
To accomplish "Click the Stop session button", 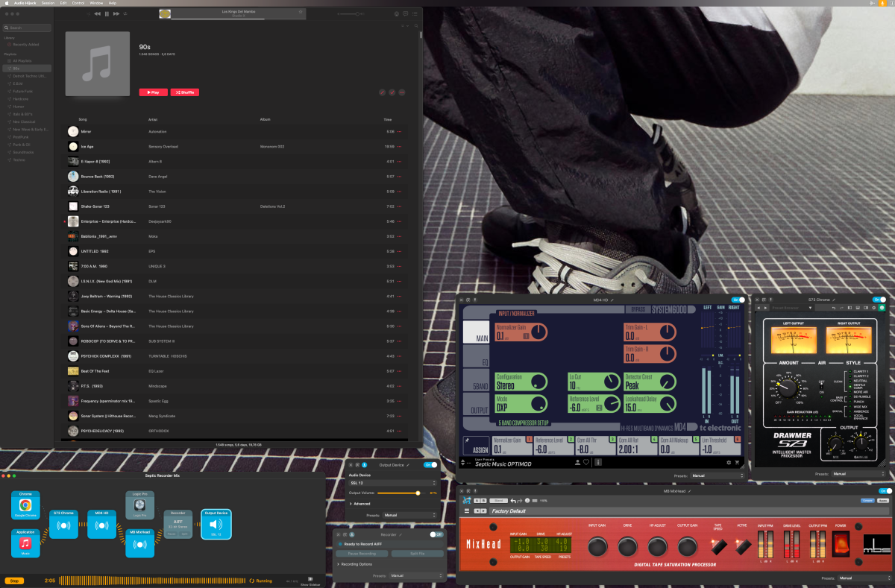I will point(13,580).
